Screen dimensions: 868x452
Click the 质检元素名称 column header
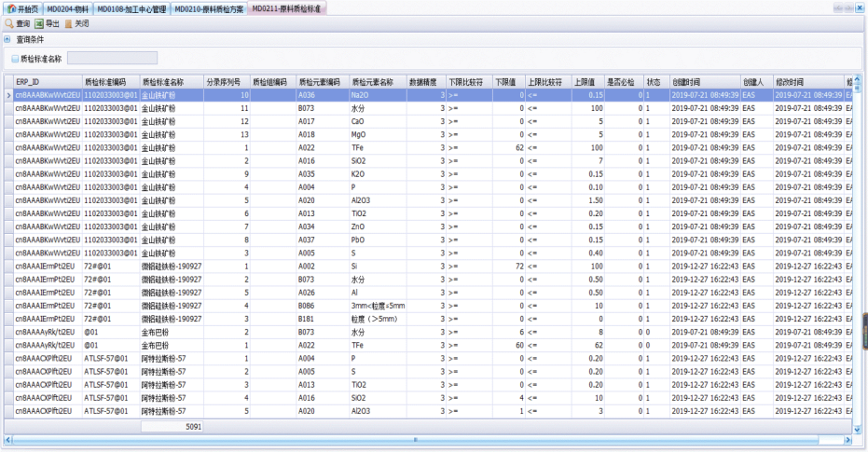pyautogui.click(x=379, y=82)
